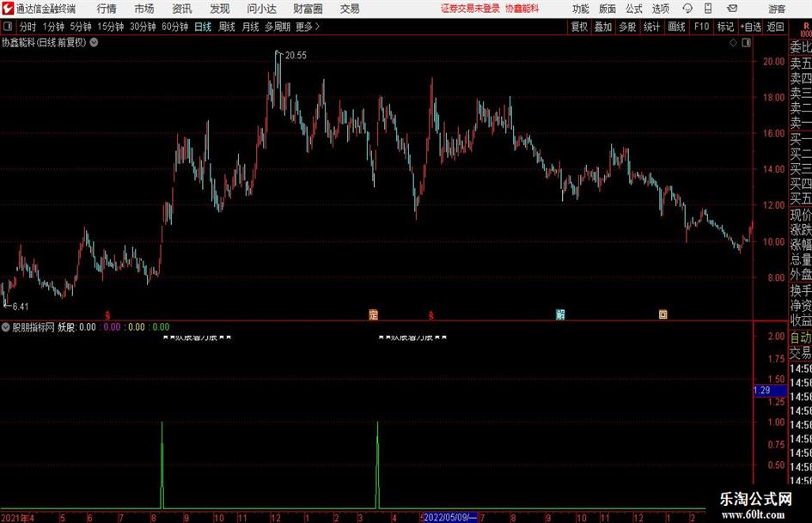
Task: Switch to the 周线 weekly tab
Action: pos(227,27)
